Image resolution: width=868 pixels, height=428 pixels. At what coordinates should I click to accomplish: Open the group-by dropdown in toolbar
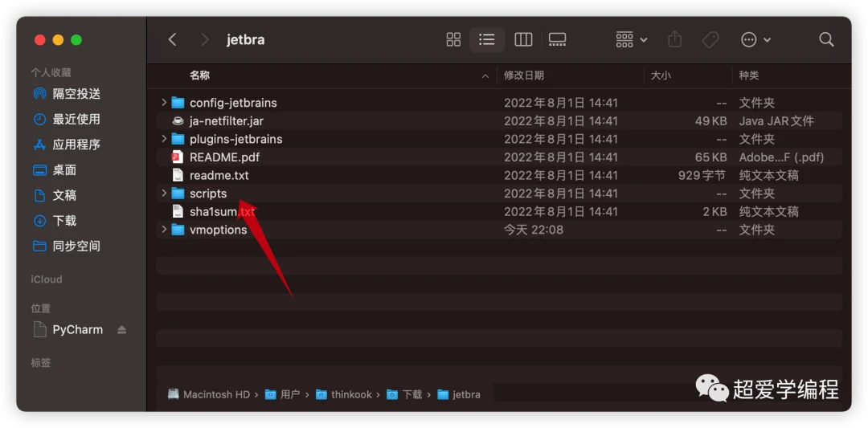tap(632, 40)
